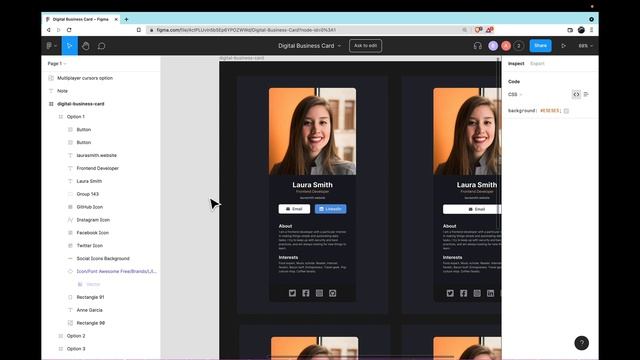
Task: Select the Laura Smith text layer
Action: [x=89, y=181]
